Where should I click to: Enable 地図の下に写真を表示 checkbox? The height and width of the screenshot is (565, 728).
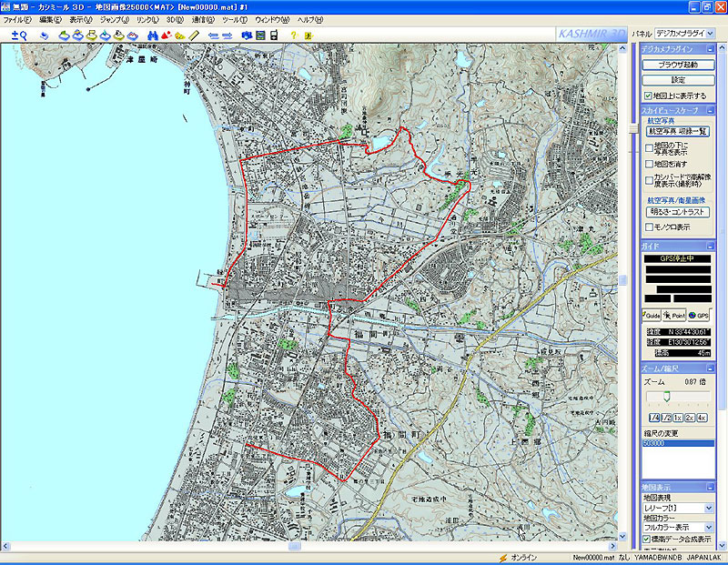point(649,148)
